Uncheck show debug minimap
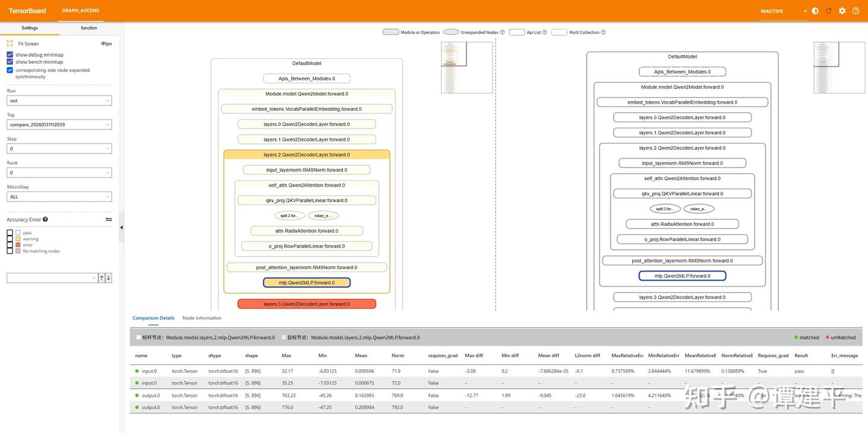Screen dimensions: 868x433 [x=10, y=54]
